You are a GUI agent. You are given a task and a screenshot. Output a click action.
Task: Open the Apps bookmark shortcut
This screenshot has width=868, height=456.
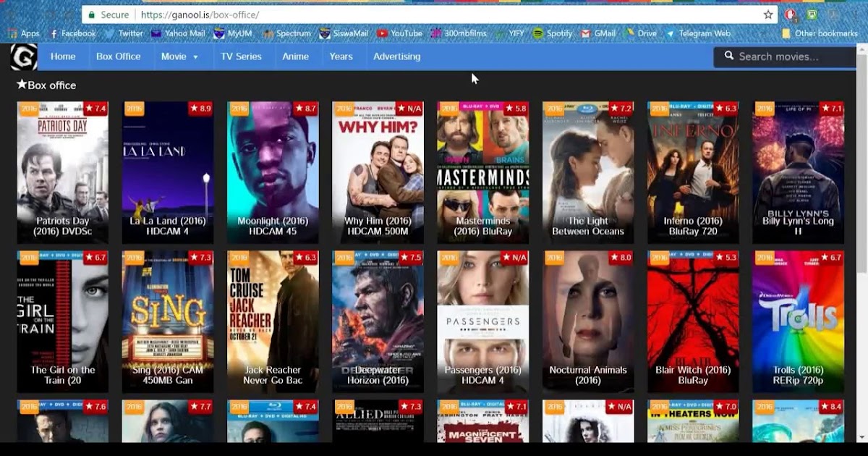[x=23, y=33]
